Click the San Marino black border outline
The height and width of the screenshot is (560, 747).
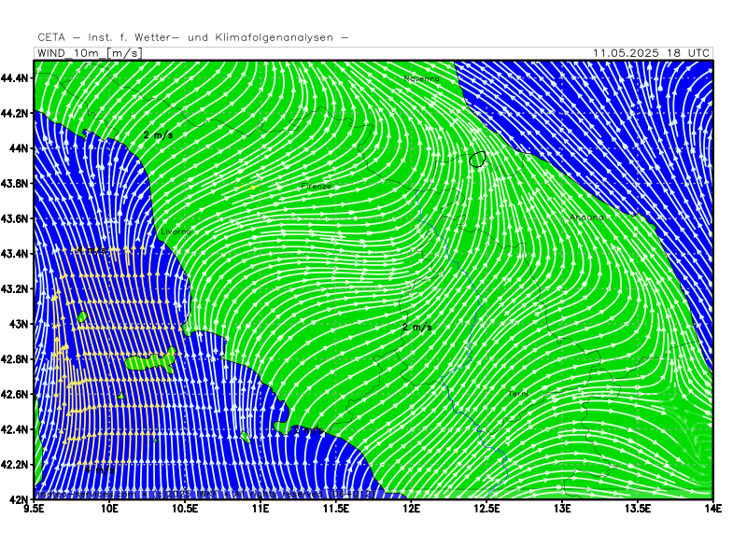point(477,159)
